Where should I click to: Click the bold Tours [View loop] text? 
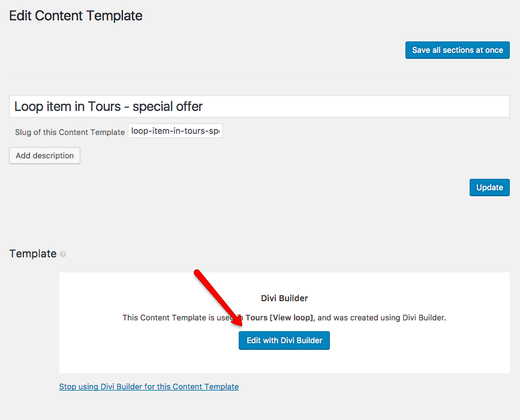[279, 318]
